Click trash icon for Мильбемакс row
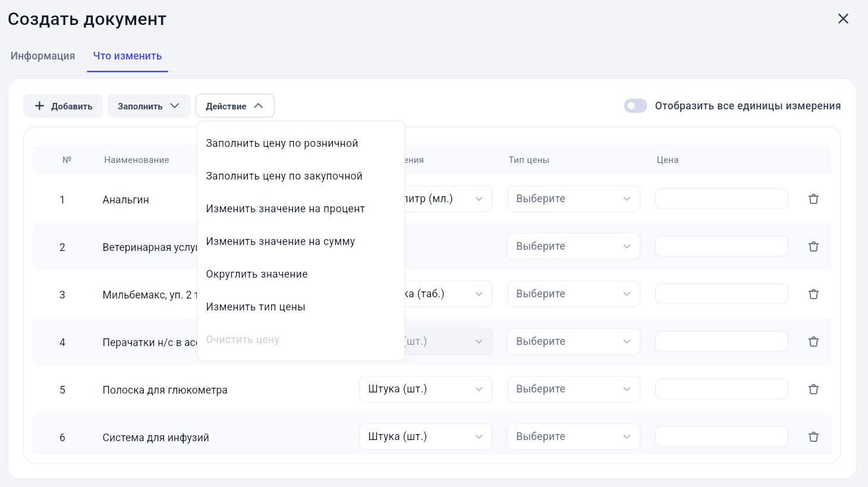Image resolution: width=868 pixels, height=487 pixels. click(813, 294)
